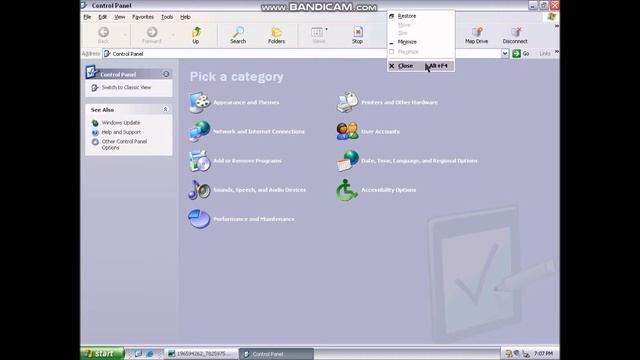Choose Restore in the system menu
The height and width of the screenshot is (360, 640).
click(421, 16)
